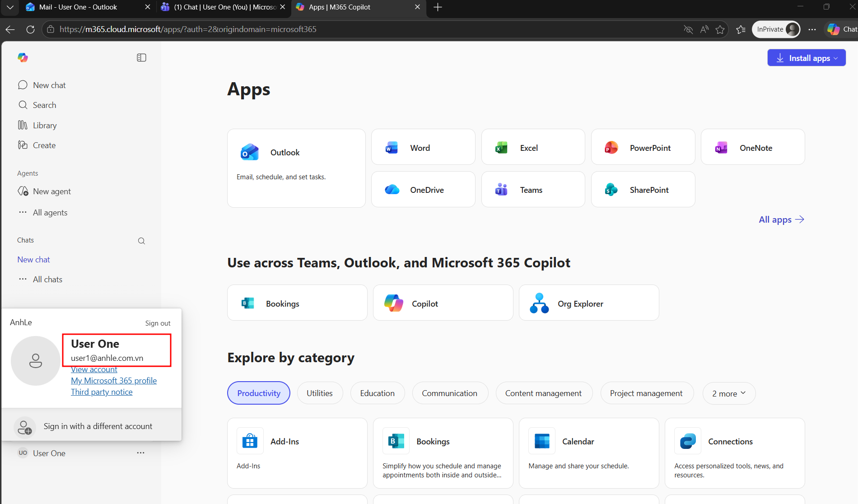Click the tracking prevention eye icon
858x504 pixels.
(688, 29)
